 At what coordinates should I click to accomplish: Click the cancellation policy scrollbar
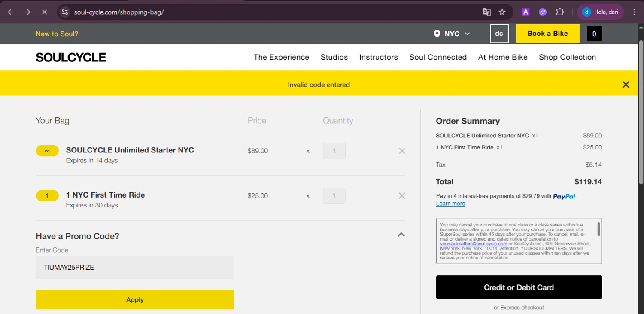598,229
